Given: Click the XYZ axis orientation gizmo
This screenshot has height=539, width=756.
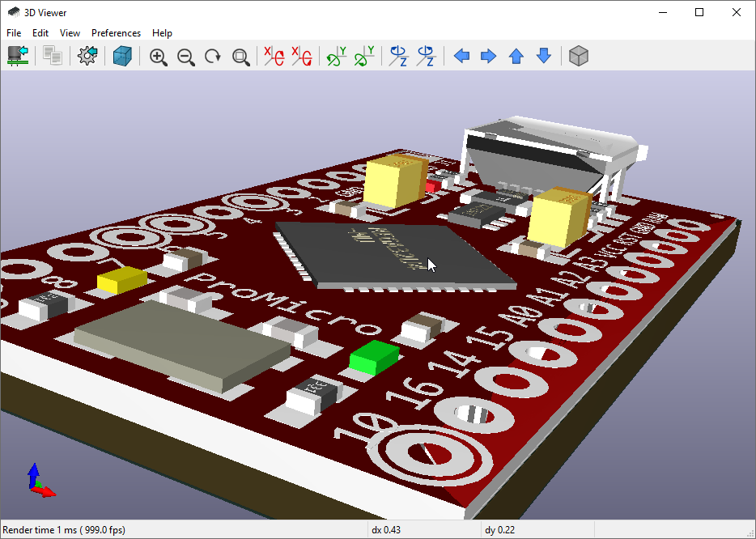Looking at the screenshot, I should 40,481.
